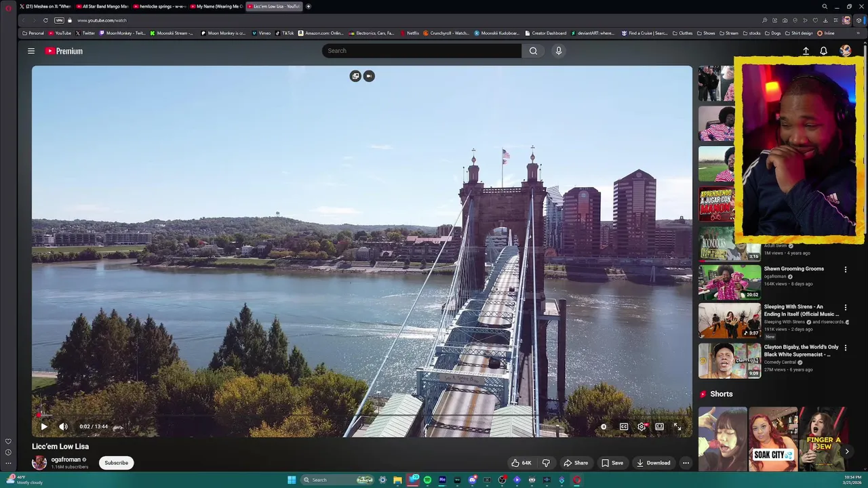Viewport: 868px width, 488px height.
Task: Switch to My Name (Wearing Me Out) tab
Action: [216, 6]
